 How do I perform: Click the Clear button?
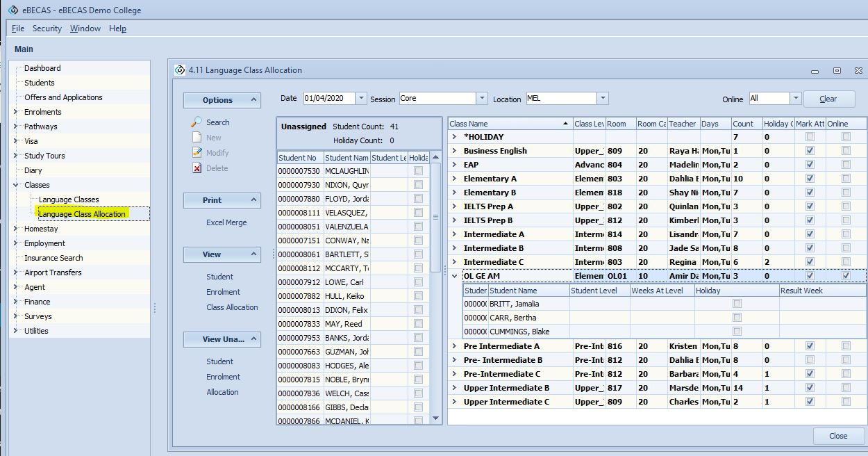coord(828,99)
